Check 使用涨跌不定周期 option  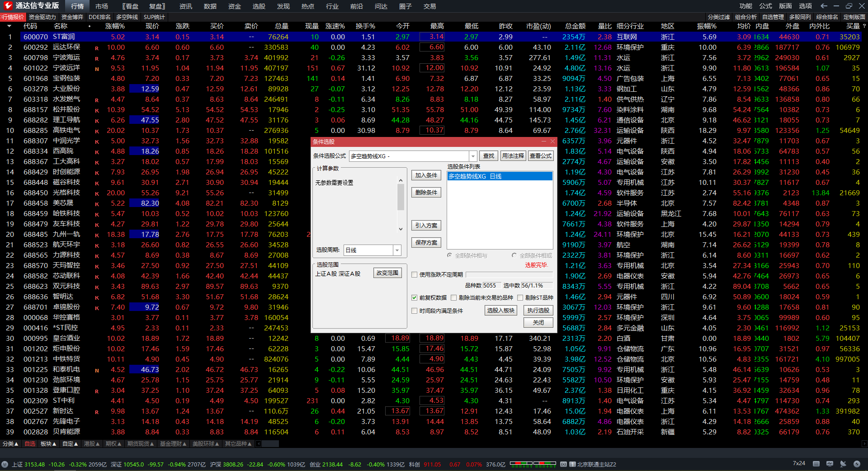point(414,274)
